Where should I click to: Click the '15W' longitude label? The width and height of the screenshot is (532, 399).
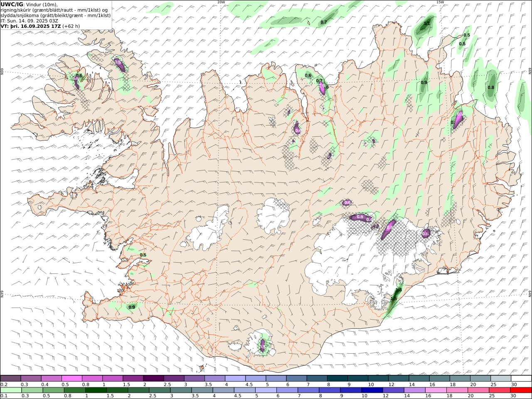click(x=440, y=2)
